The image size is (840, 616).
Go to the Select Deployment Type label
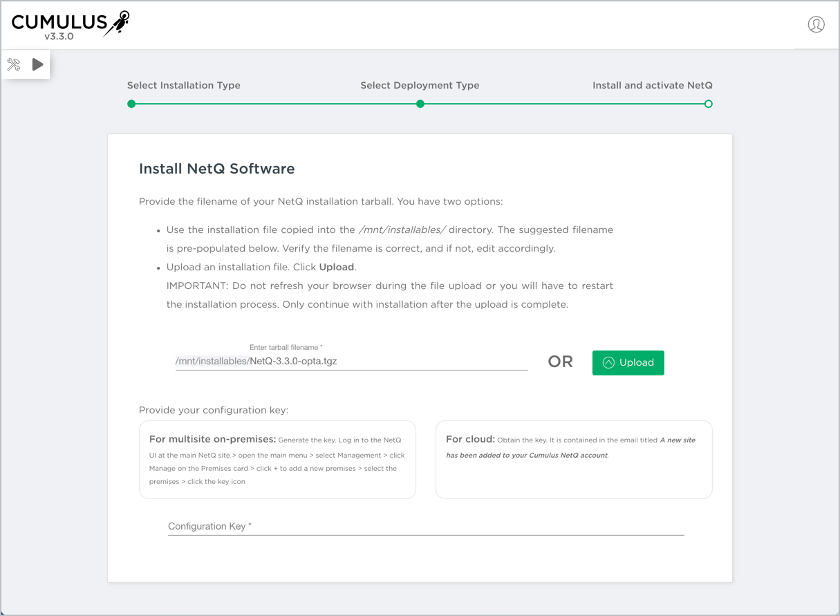420,86
